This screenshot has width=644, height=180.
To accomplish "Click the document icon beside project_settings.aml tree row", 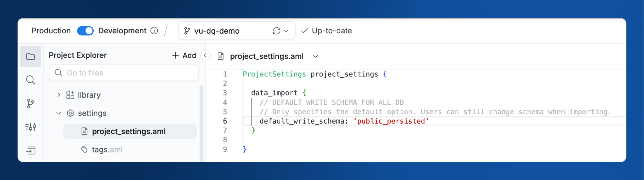I will (85, 131).
